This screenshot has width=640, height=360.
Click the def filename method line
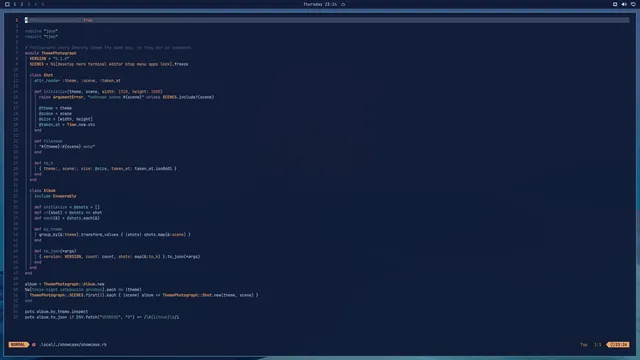[x=48, y=141]
